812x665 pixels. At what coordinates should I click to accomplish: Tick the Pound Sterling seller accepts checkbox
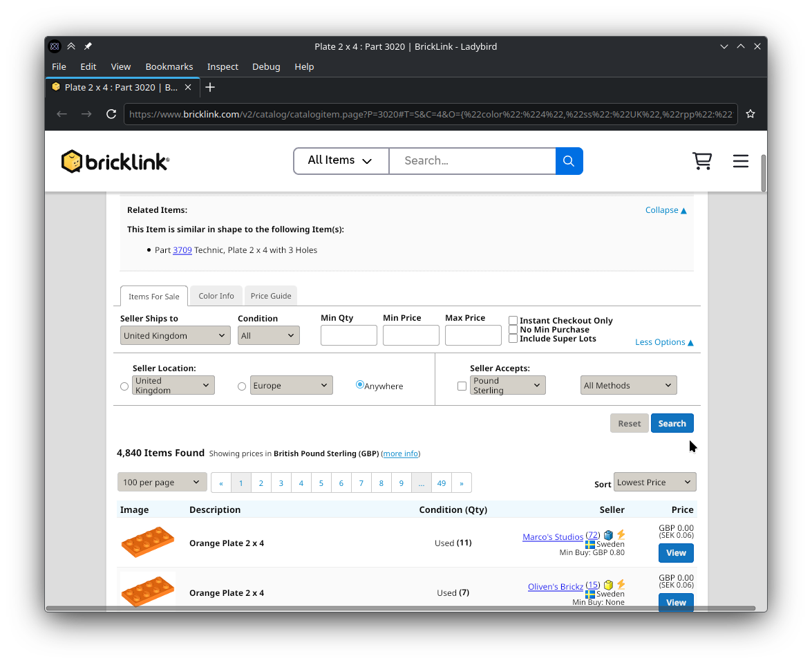(x=462, y=386)
